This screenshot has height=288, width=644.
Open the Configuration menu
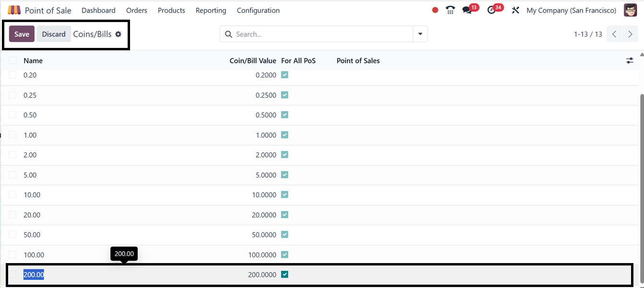(258, 10)
